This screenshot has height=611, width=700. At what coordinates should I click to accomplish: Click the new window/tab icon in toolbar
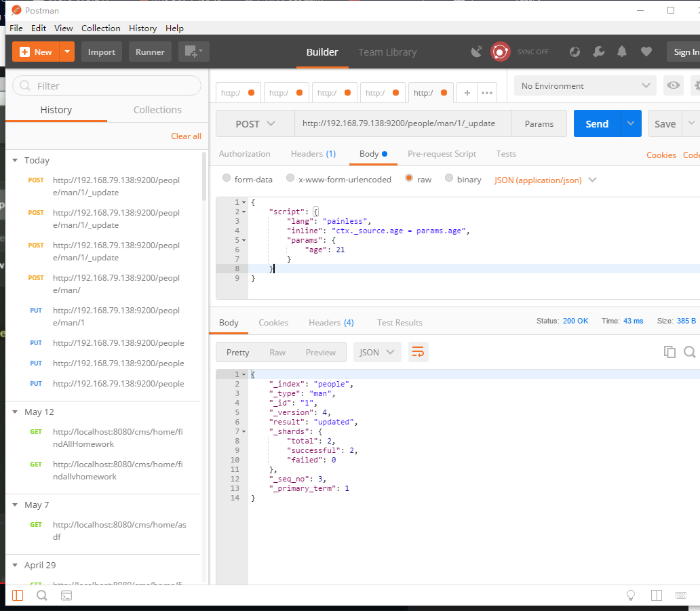click(193, 52)
